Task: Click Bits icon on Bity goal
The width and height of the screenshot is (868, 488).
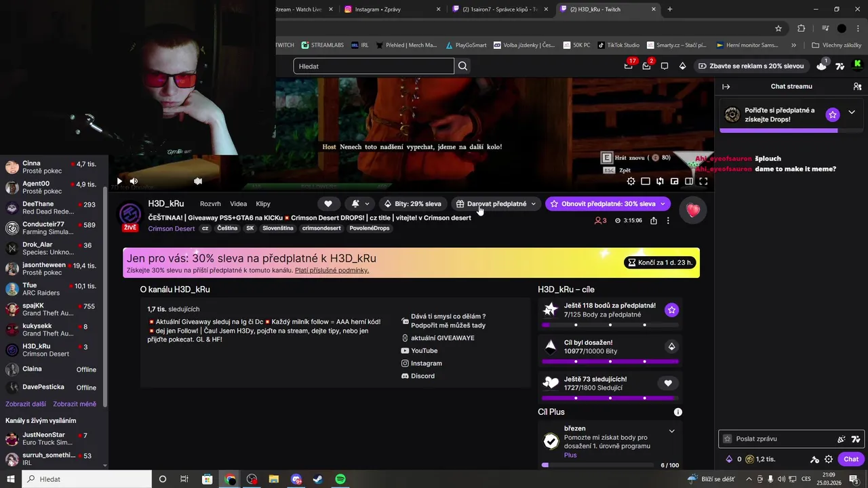Action: point(671,346)
